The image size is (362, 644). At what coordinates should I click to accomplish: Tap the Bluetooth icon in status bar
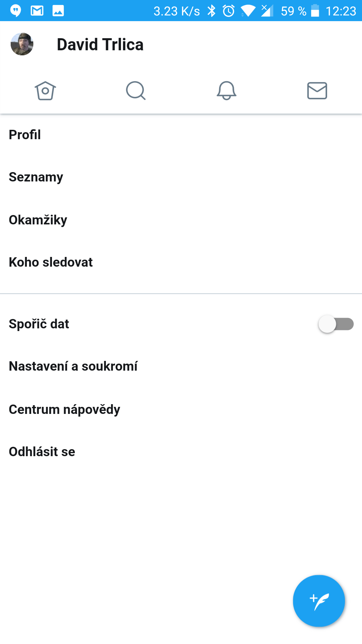coord(212,11)
